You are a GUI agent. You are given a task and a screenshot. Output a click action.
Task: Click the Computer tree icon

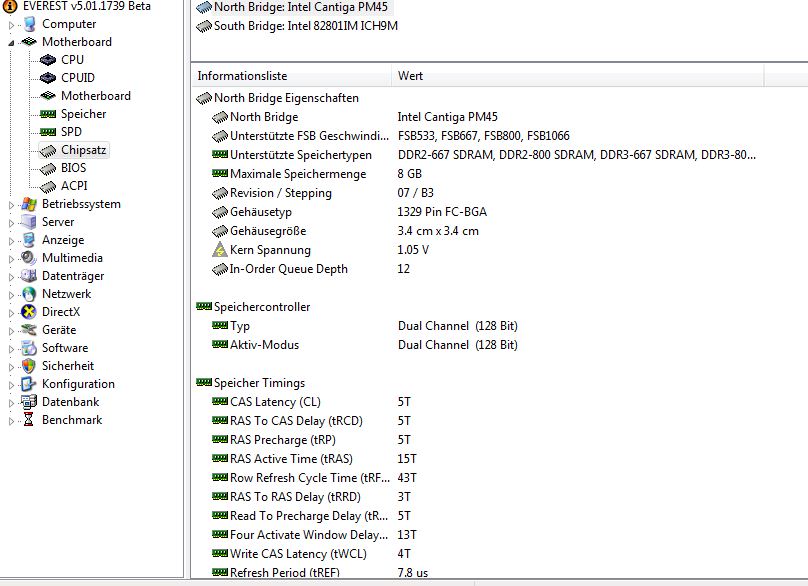29,24
